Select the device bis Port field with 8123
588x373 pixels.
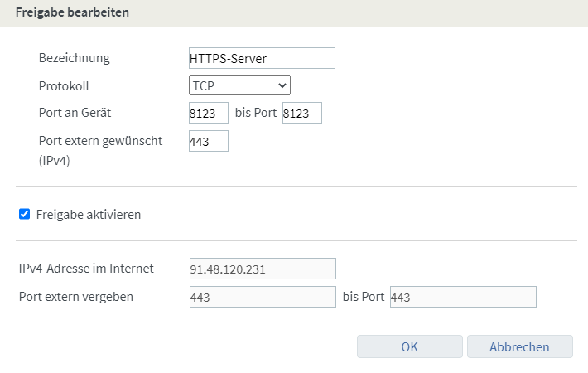pyautogui.click(x=301, y=114)
